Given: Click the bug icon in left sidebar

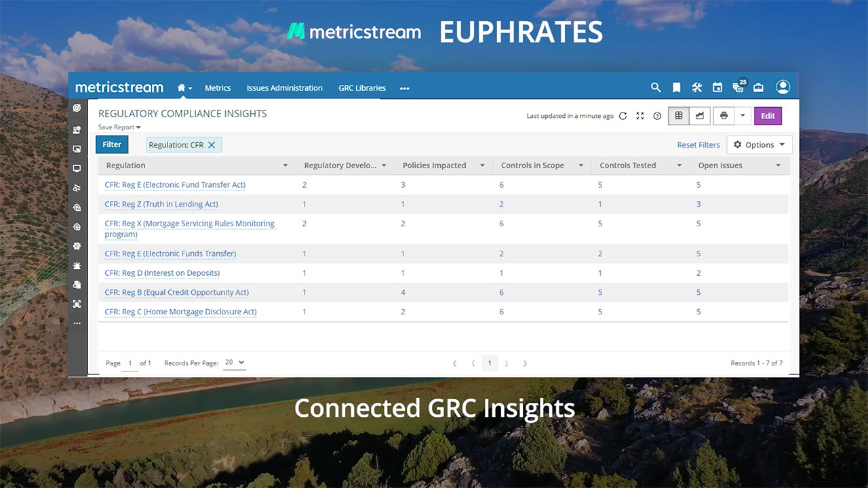Looking at the screenshot, I should [77, 266].
